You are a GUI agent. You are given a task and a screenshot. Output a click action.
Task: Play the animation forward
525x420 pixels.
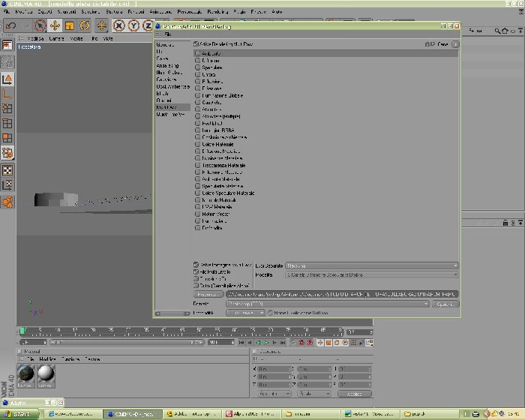(266, 342)
